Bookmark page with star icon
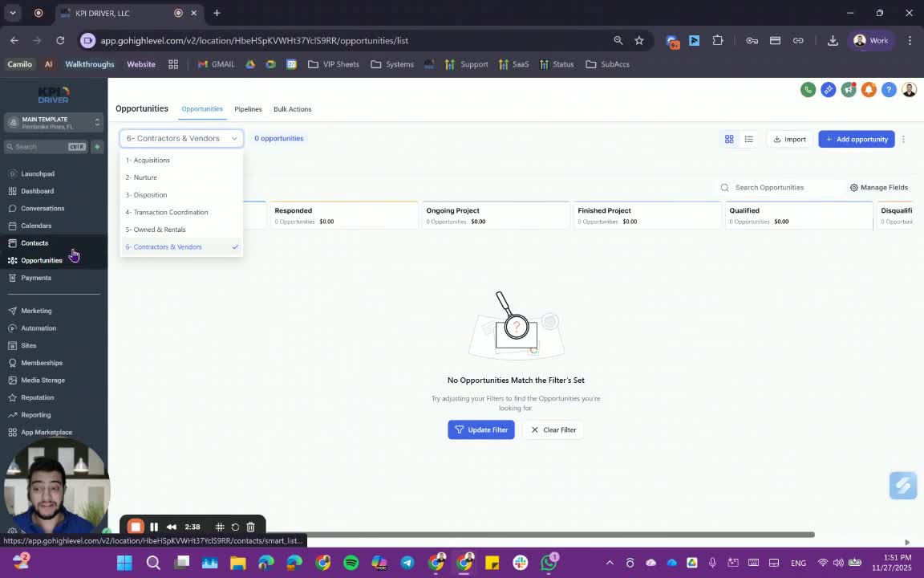Viewport: 924px width, 578px height. (x=638, y=41)
